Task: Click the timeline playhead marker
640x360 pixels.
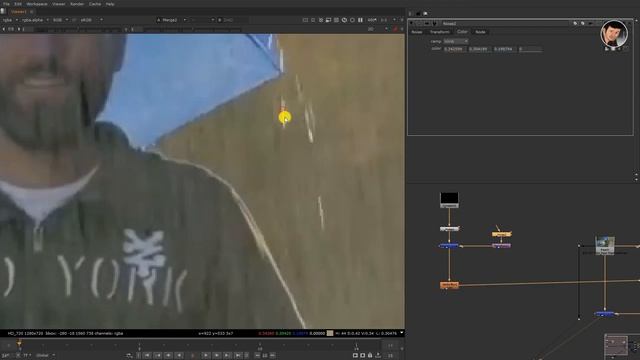Action: 19,344
